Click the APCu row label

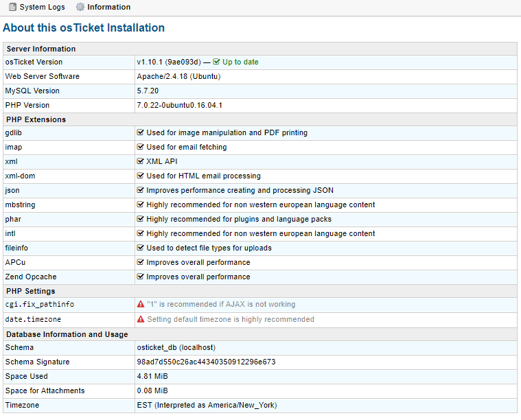(15, 262)
